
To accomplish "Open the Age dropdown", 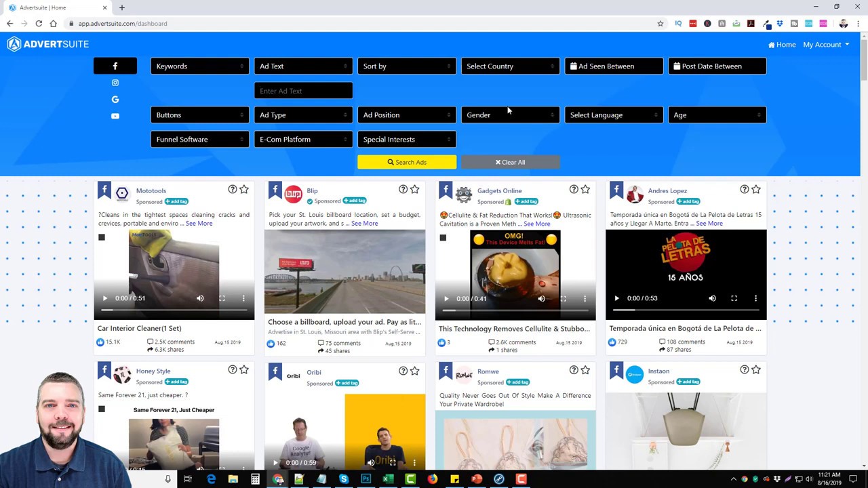I will tap(717, 115).
